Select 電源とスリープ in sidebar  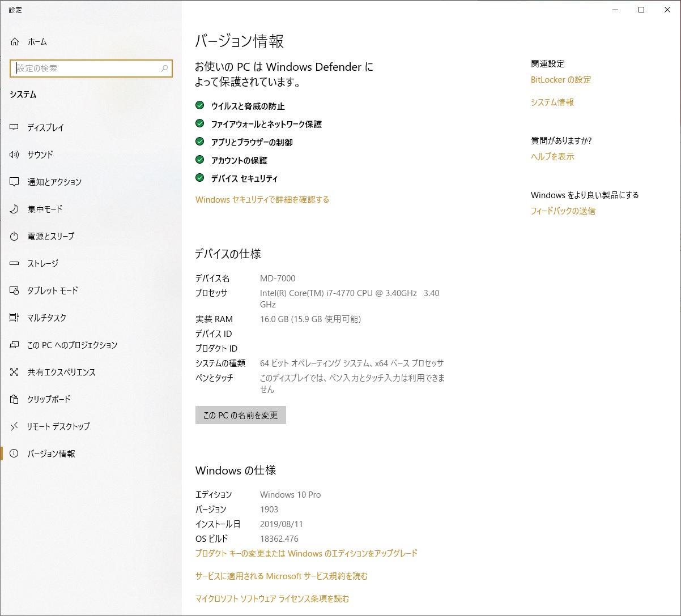click(x=91, y=236)
